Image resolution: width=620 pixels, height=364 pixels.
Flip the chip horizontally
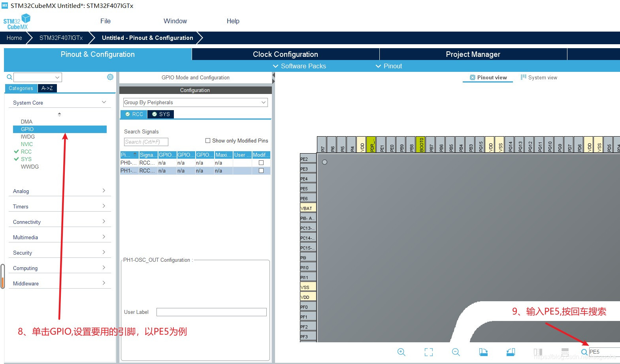(x=538, y=352)
